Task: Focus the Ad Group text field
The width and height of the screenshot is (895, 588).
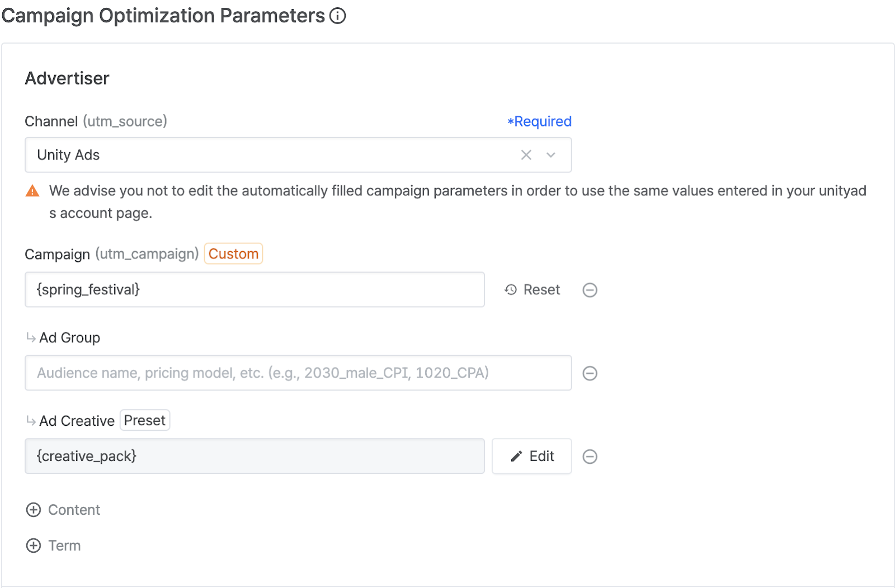Action: coord(298,373)
